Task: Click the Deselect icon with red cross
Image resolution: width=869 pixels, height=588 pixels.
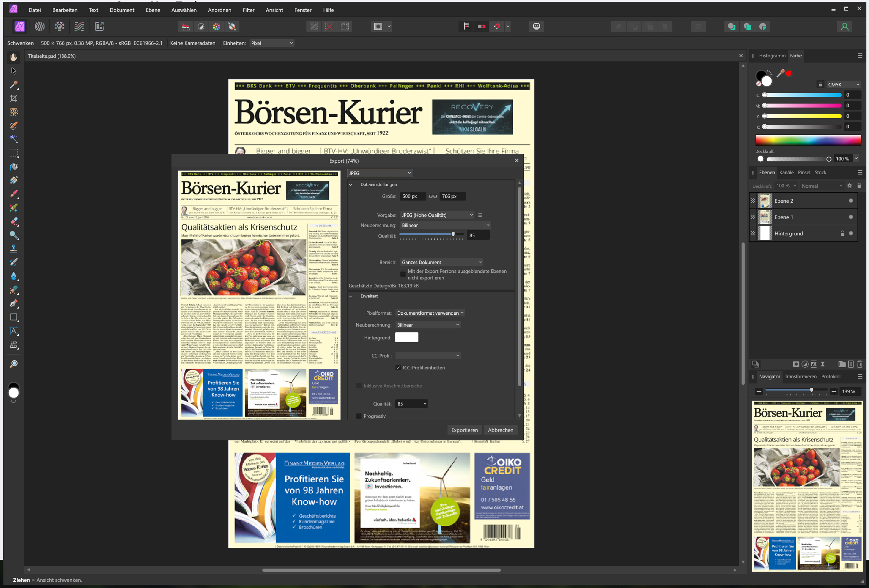Action: coord(329,26)
